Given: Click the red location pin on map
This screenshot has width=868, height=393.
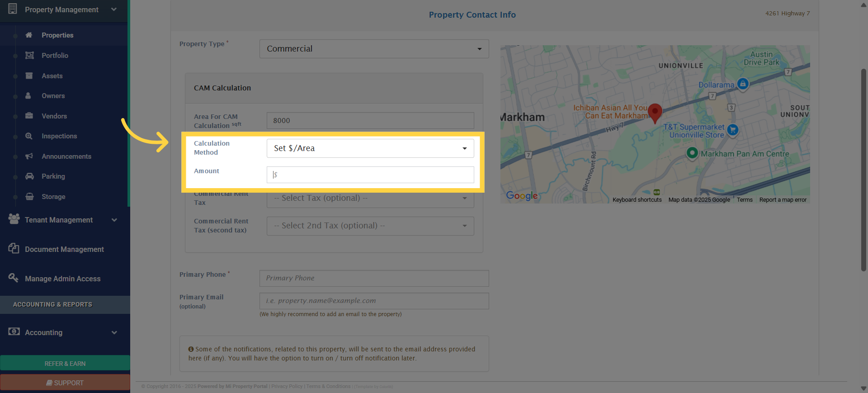Looking at the screenshot, I should pyautogui.click(x=655, y=113).
